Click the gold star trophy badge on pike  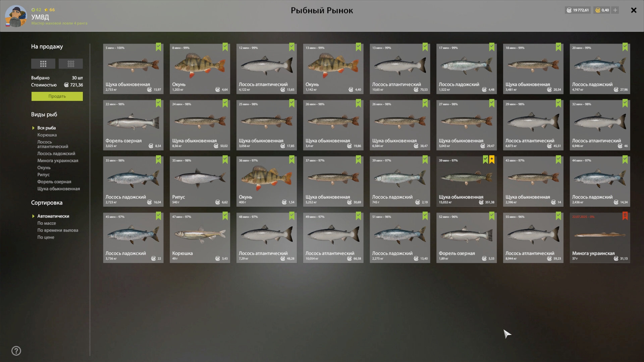[x=492, y=160]
